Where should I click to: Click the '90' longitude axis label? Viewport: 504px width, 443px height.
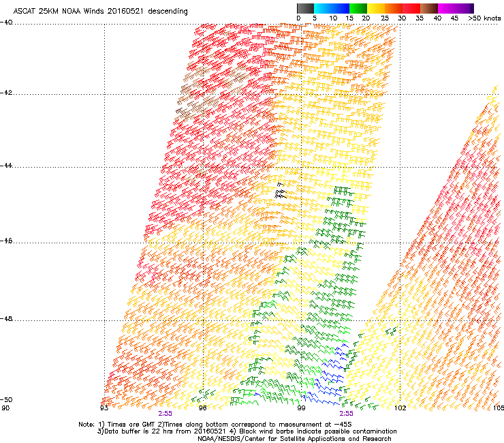(x=5, y=408)
